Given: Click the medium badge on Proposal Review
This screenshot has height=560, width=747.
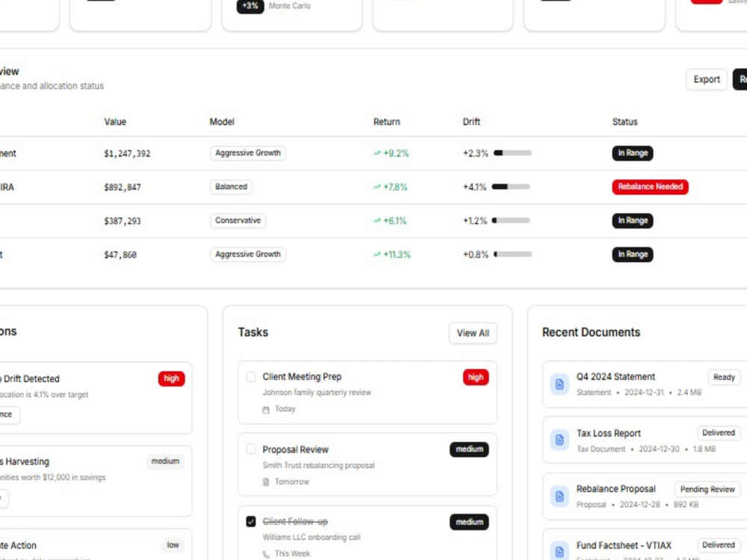Looking at the screenshot, I should (469, 449).
